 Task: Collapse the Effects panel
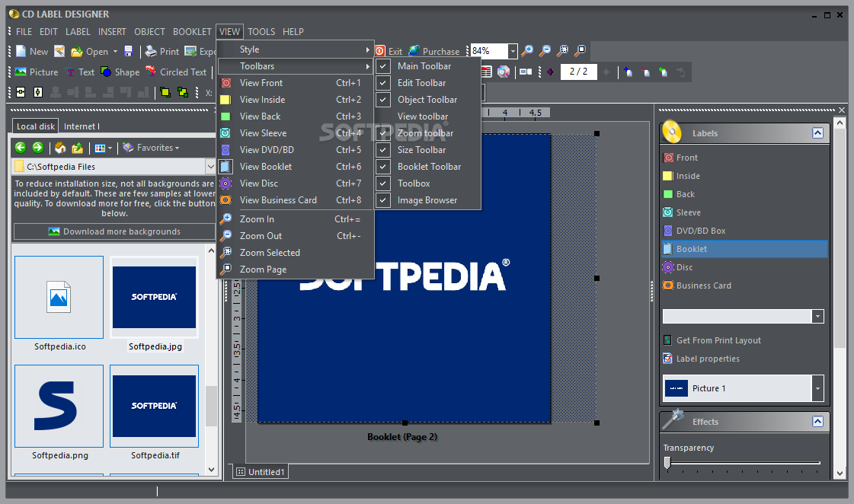tap(817, 421)
